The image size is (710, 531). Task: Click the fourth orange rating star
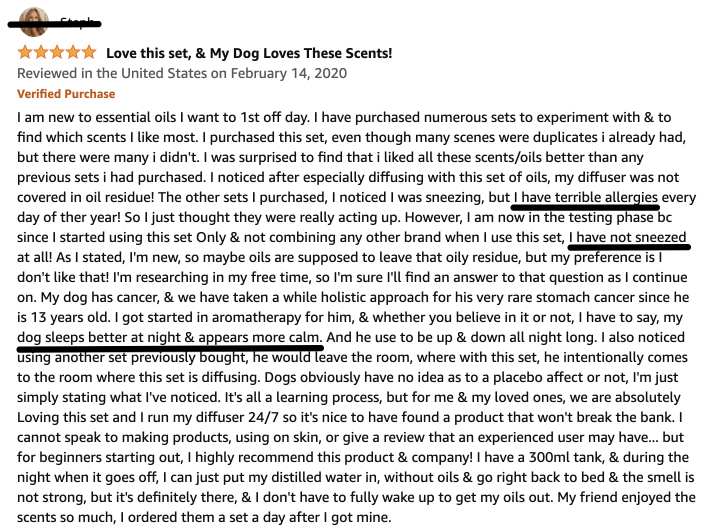click(x=73, y=53)
